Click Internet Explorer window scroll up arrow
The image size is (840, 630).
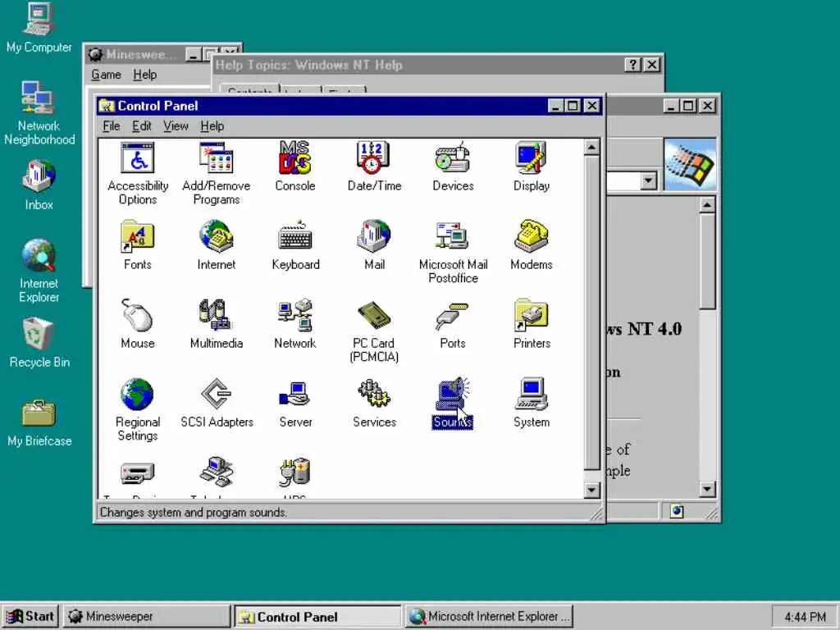tap(707, 204)
